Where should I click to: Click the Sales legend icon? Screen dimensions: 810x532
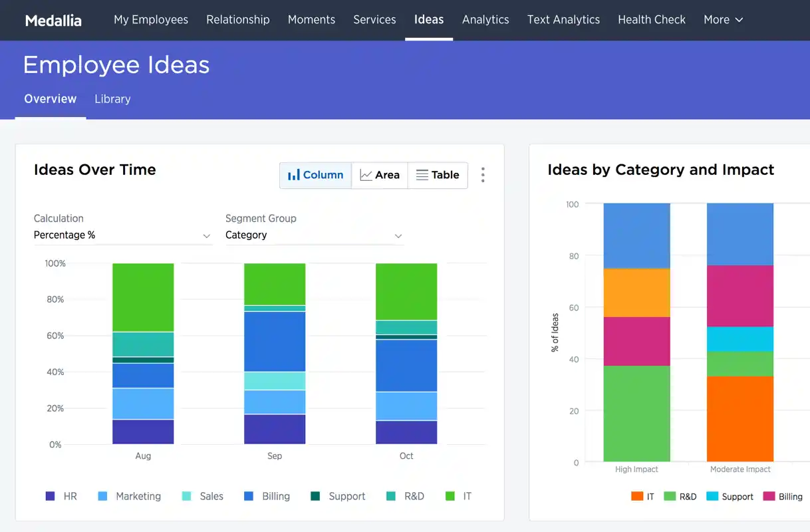186,496
